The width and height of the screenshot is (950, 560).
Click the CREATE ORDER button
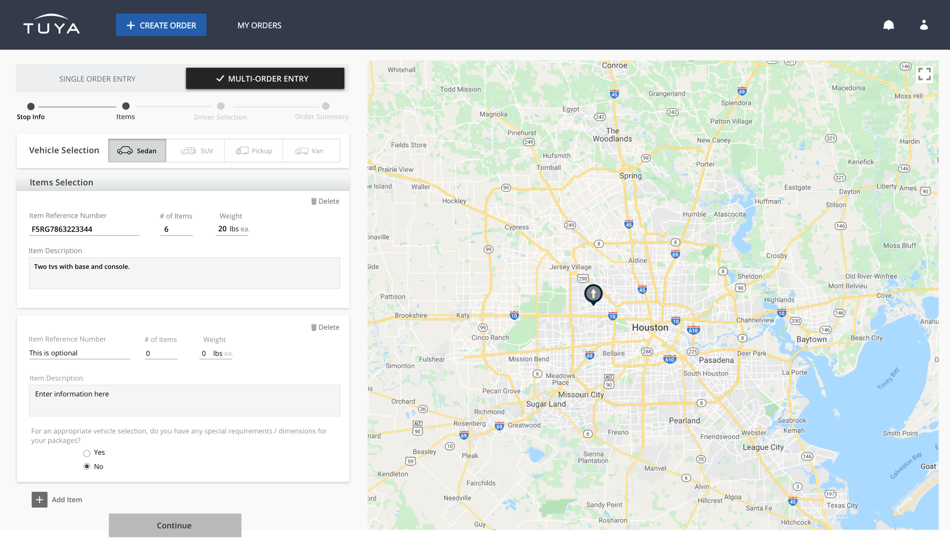pos(161,25)
